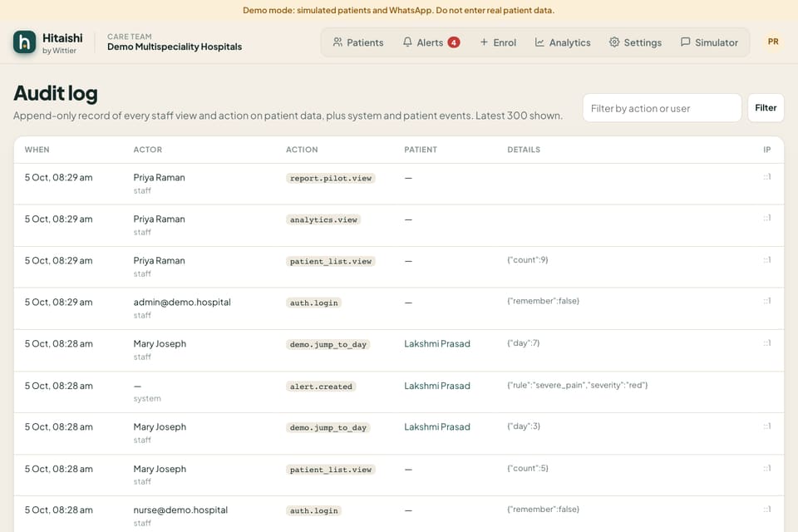This screenshot has width=798, height=532.
Task: Click demo.jump_to_day tag with day 7
Action: (x=328, y=345)
